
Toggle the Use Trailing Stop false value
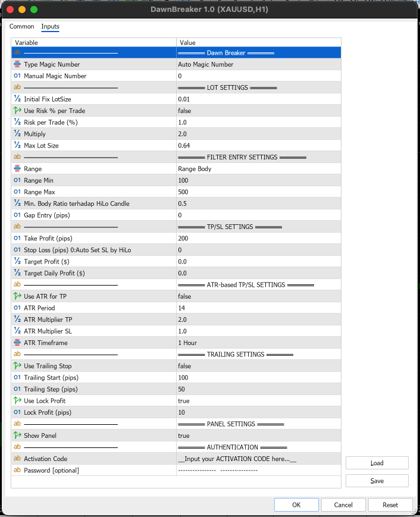pos(258,366)
